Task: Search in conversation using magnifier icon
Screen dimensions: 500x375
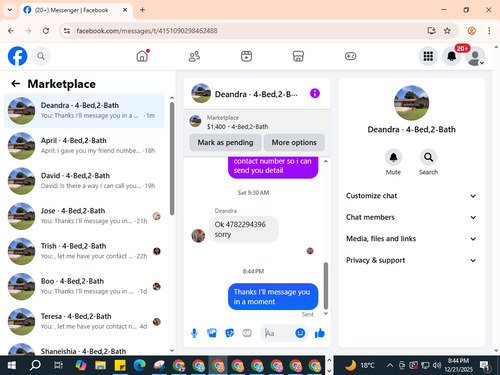Action: pyautogui.click(x=428, y=157)
